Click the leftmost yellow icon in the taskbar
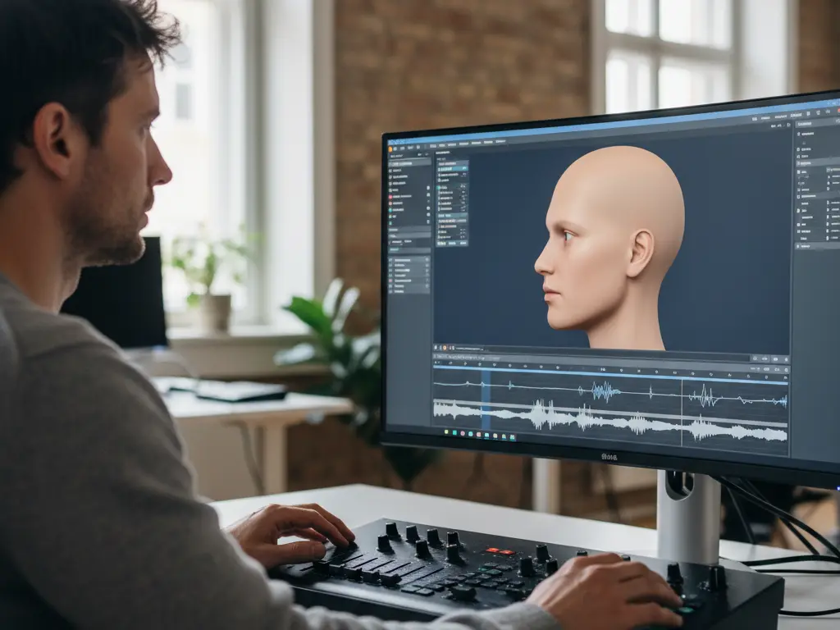 pyautogui.click(x=445, y=430)
